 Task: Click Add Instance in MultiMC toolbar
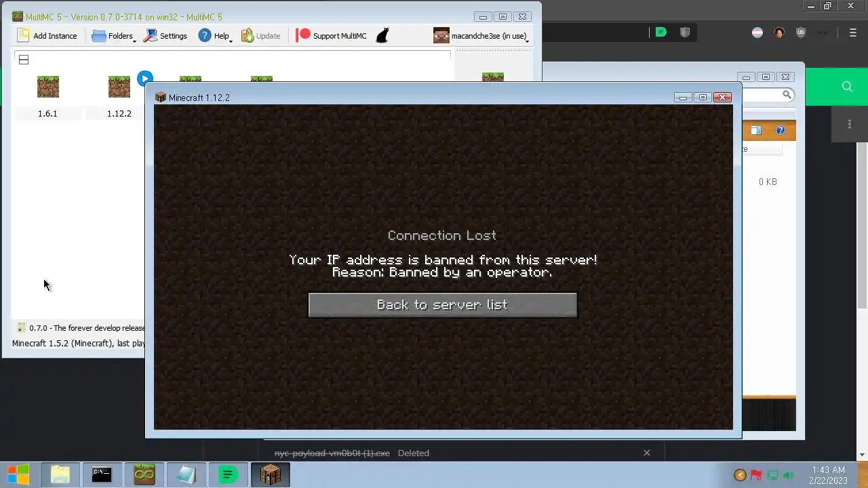(x=47, y=36)
